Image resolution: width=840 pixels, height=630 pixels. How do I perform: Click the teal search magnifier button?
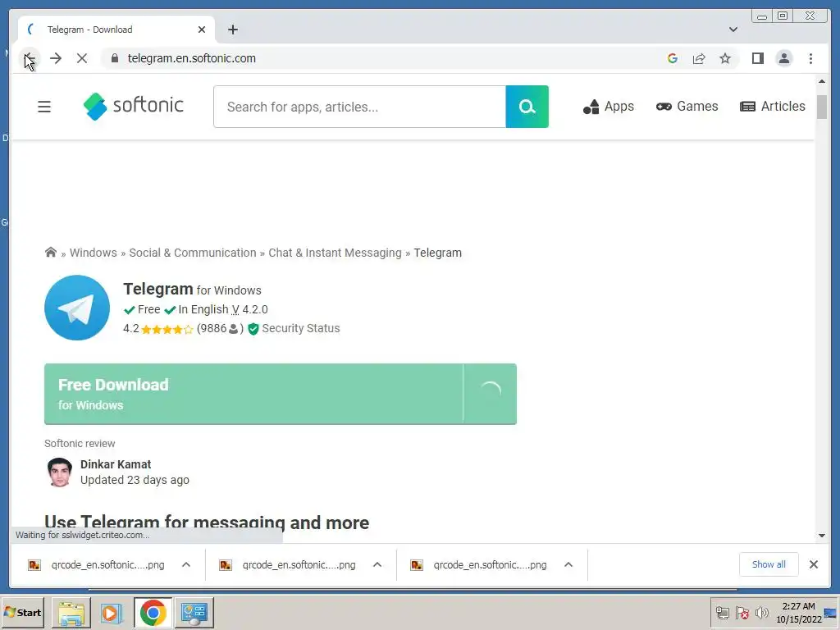(x=527, y=107)
